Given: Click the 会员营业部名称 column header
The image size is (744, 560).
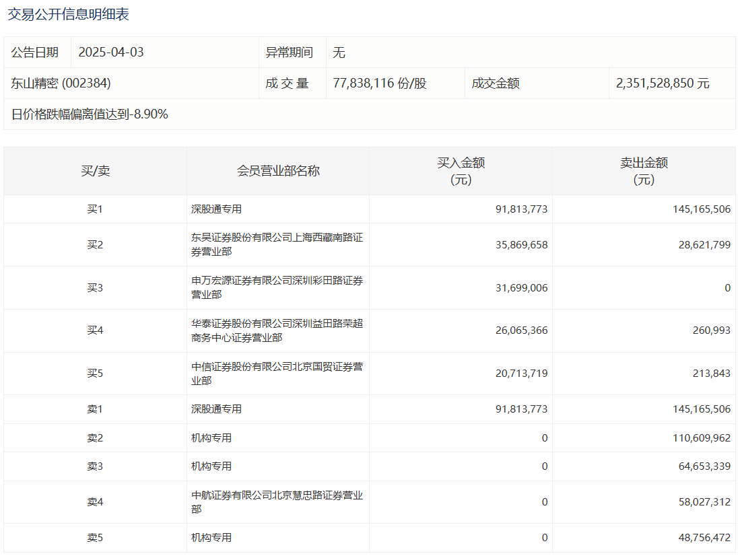Looking at the screenshot, I should (278, 171).
